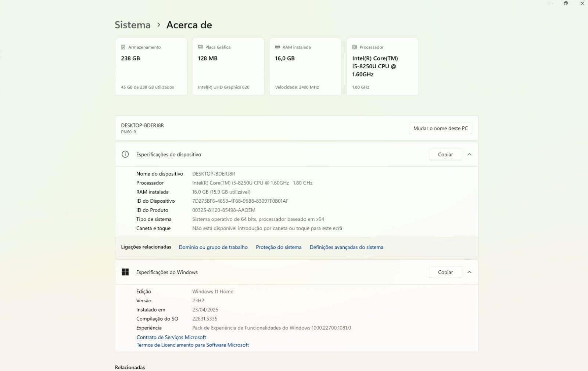Open Definições avançadas do sistema link
This screenshot has width=588, height=371.
pyautogui.click(x=347, y=247)
